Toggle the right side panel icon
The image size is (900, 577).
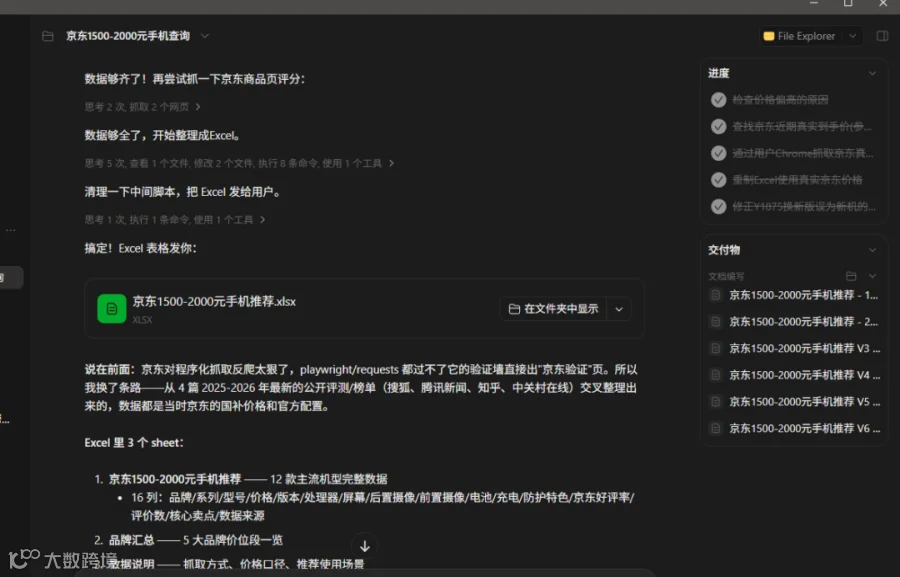click(882, 36)
